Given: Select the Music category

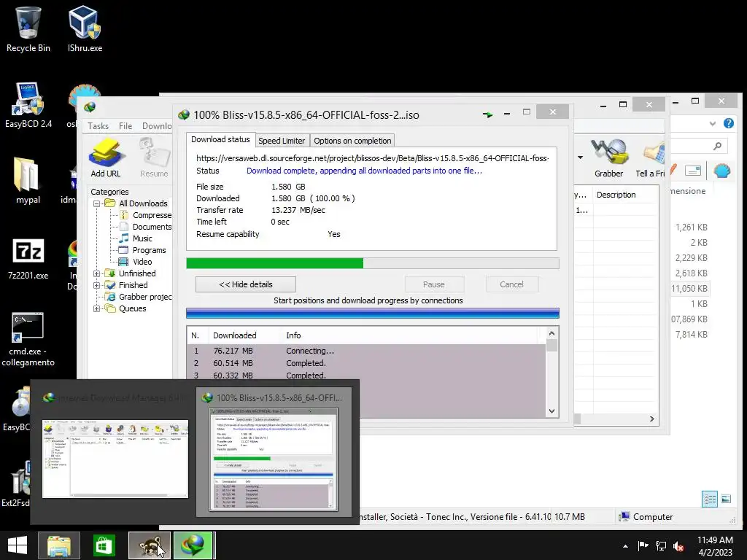Looking at the screenshot, I should coord(136,238).
